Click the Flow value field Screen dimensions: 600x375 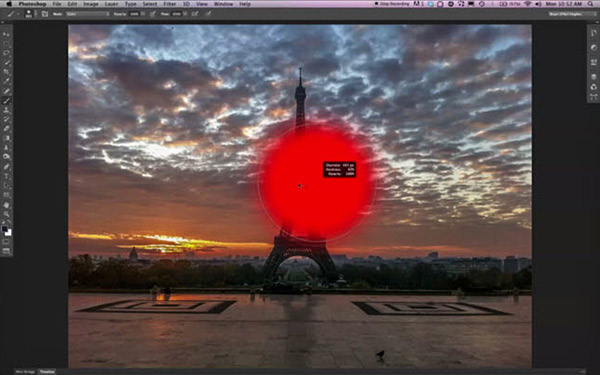[x=176, y=14]
